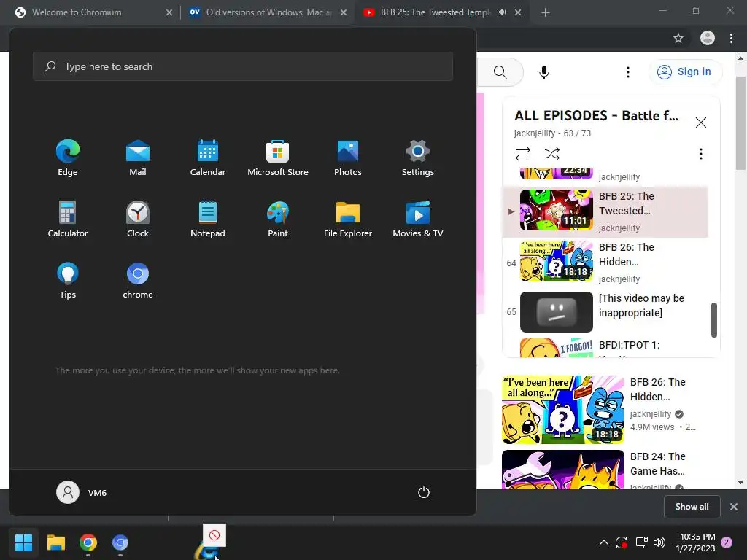Open the Paint app

coord(278,219)
